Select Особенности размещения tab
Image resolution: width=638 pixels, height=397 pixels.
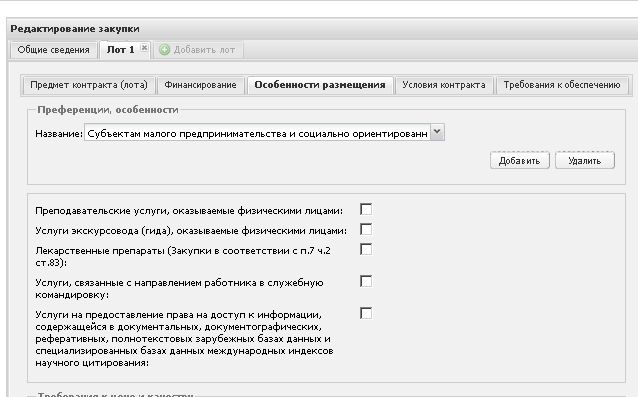tap(320, 85)
